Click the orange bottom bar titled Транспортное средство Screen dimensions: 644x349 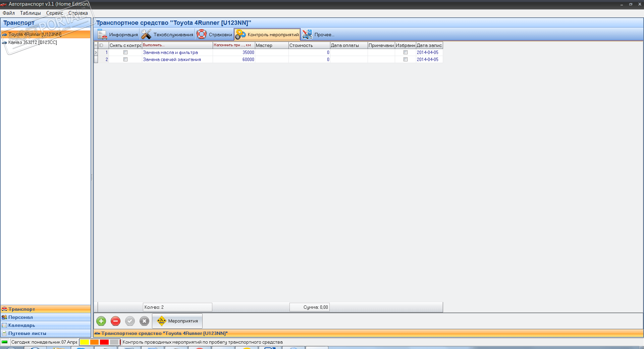368,333
